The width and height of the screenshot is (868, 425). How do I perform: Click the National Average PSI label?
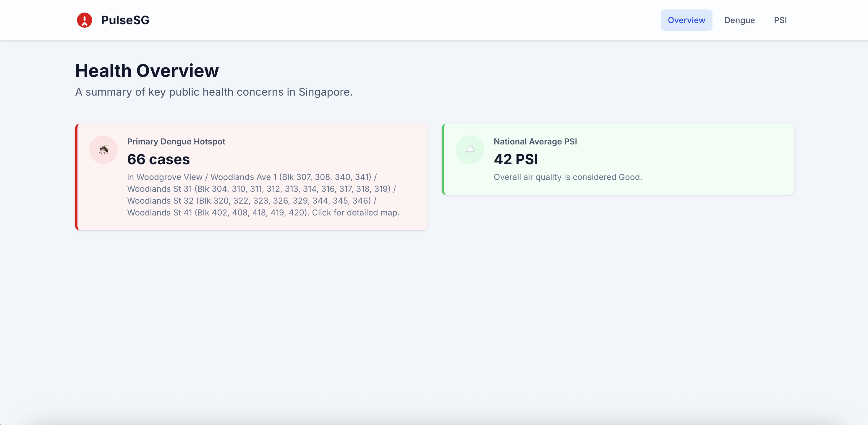[x=535, y=142]
